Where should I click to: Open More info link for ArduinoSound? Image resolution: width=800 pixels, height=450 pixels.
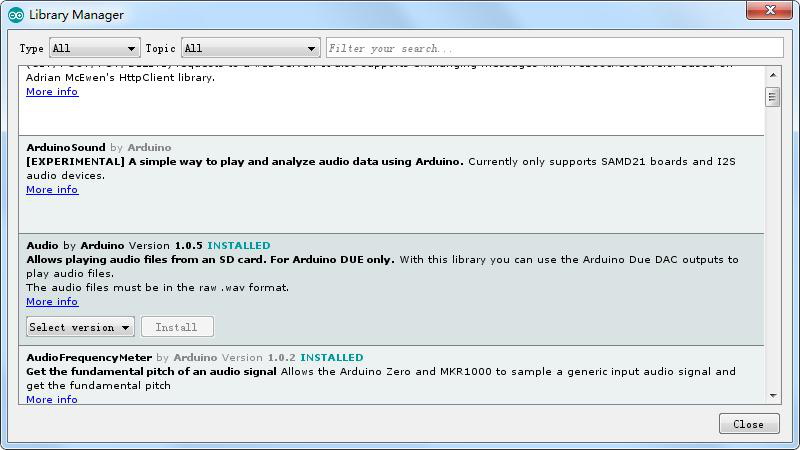52,190
